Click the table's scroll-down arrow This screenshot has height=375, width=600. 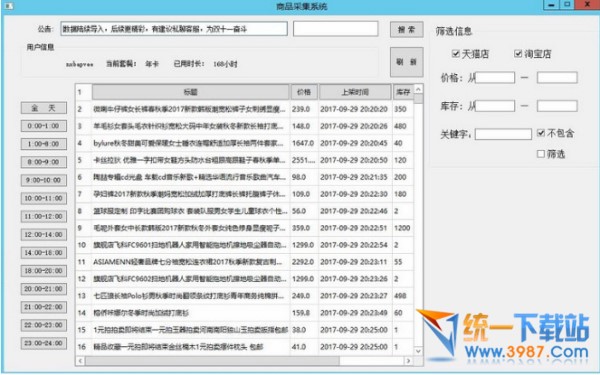tap(418, 351)
